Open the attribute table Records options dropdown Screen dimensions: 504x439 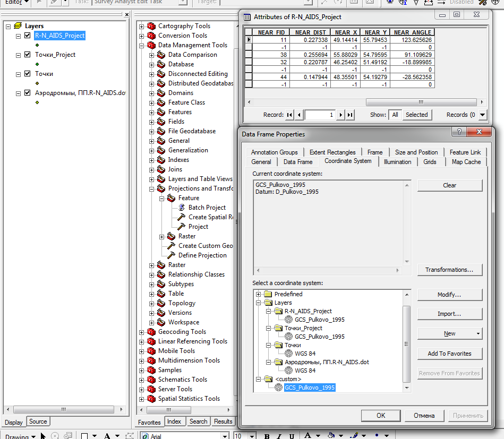coord(482,115)
